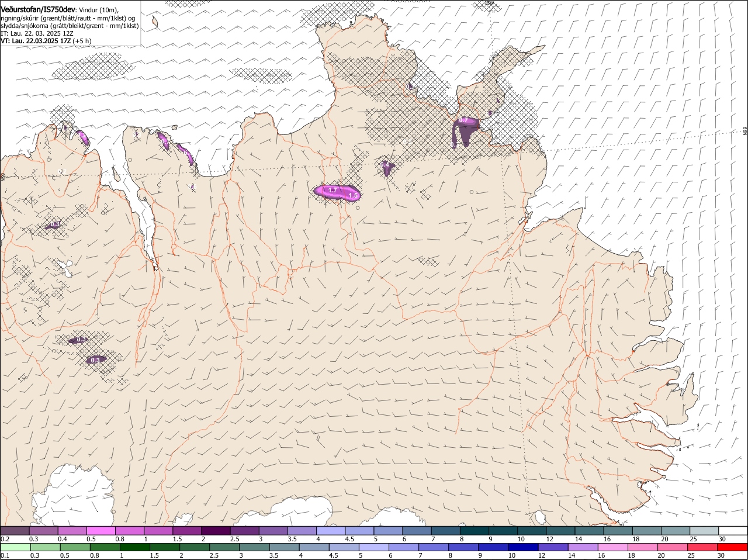Viewport: 748px width, 560px height.
Task: Click the Veðurstofan/IS750dev title text
Action: (38, 9)
